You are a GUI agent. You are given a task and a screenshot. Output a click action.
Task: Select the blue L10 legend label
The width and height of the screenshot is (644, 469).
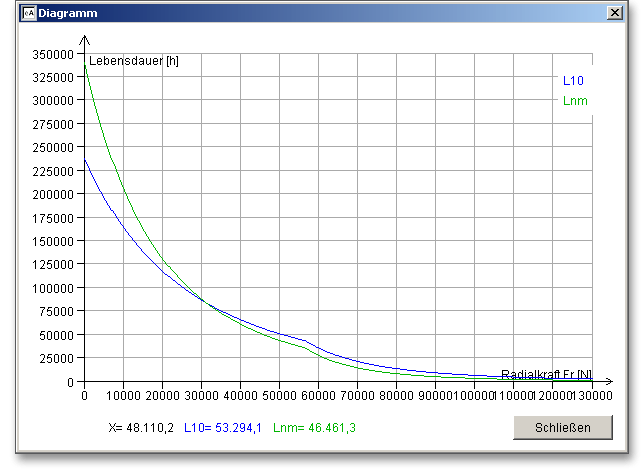[573, 80]
